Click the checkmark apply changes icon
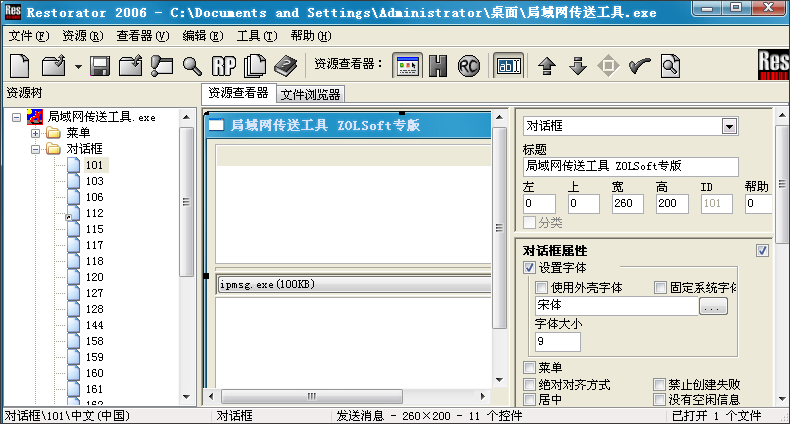The width and height of the screenshot is (790, 424). pyautogui.click(x=639, y=66)
